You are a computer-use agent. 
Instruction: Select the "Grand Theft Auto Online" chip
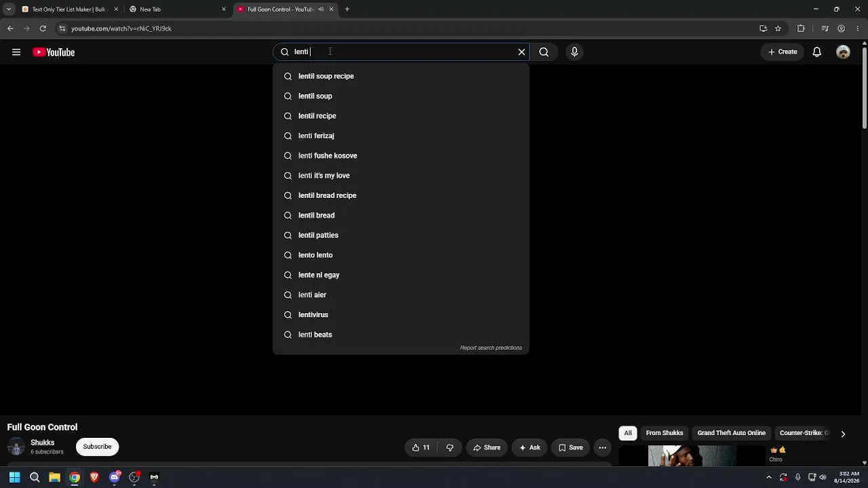(731, 433)
